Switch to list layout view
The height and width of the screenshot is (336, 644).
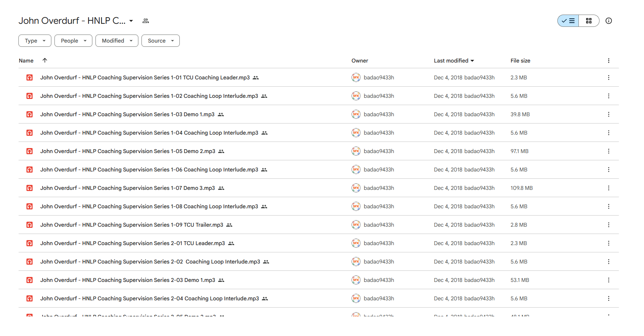tap(568, 21)
